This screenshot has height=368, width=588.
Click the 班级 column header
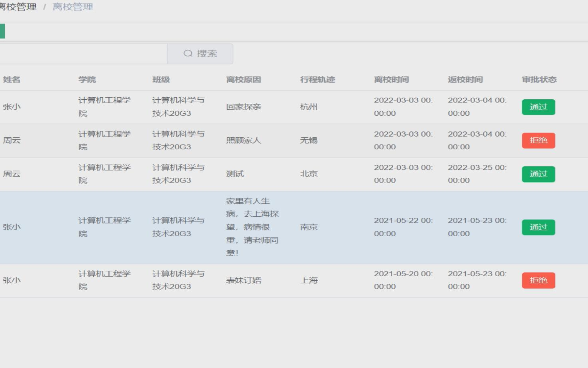(x=161, y=80)
